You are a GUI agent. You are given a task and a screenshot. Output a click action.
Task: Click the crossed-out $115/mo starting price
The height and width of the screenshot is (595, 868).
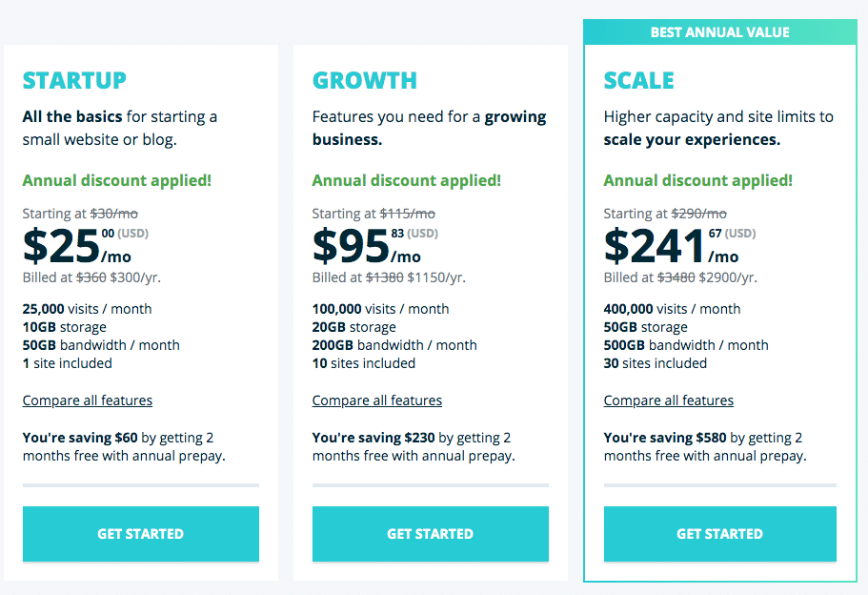point(408,214)
